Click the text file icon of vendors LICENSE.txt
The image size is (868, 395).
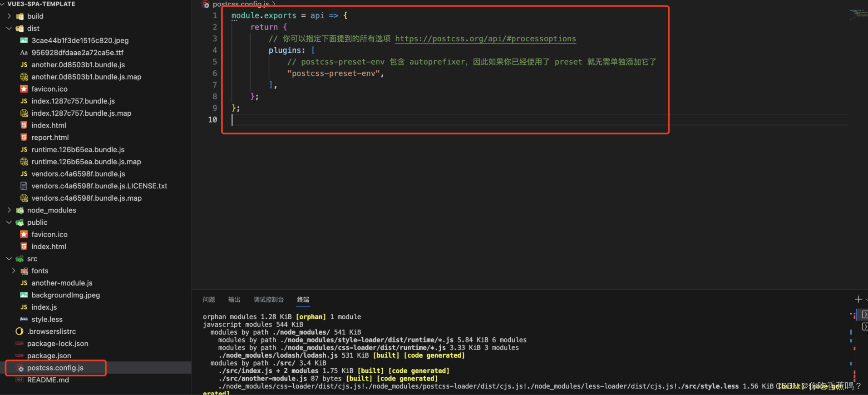[24, 186]
